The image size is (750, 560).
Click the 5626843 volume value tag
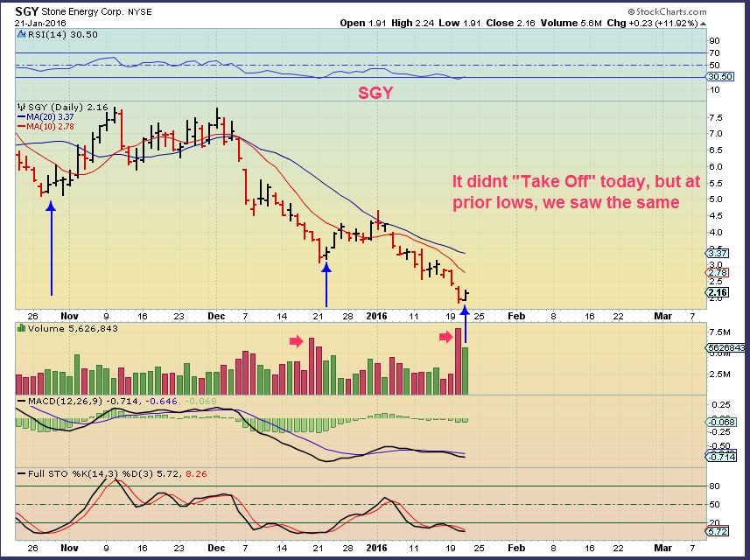point(725,348)
